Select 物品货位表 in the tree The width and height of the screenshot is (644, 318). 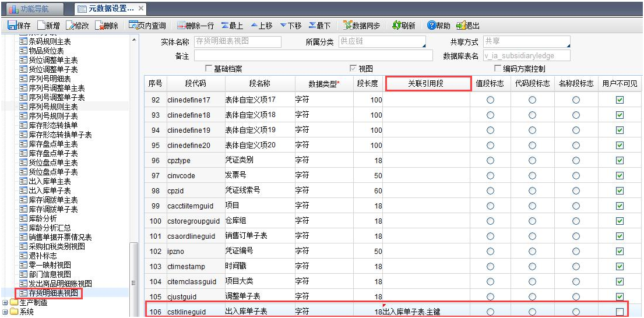coord(46,51)
